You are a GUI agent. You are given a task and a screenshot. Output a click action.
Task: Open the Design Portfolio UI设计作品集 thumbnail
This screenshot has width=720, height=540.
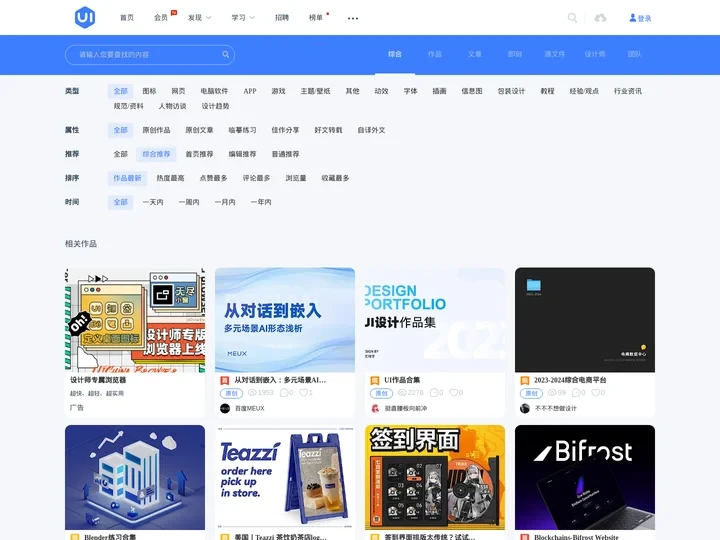pos(435,320)
